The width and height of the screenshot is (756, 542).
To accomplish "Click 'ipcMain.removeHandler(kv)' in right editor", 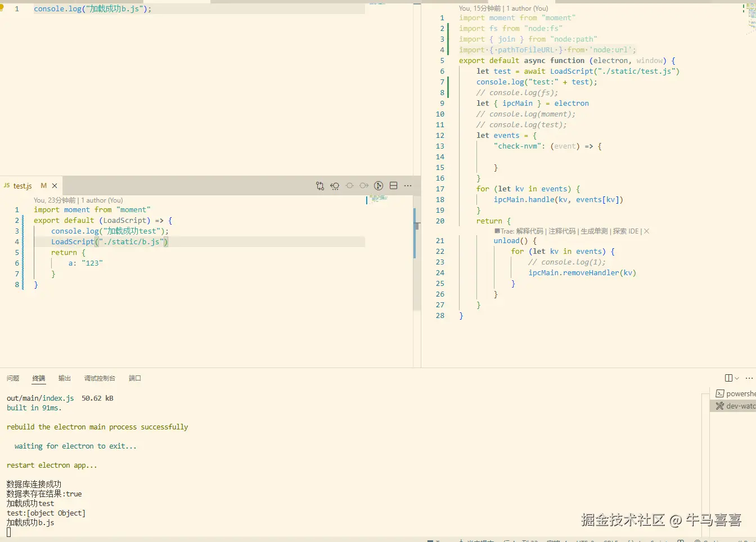I will click(x=582, y=273).
